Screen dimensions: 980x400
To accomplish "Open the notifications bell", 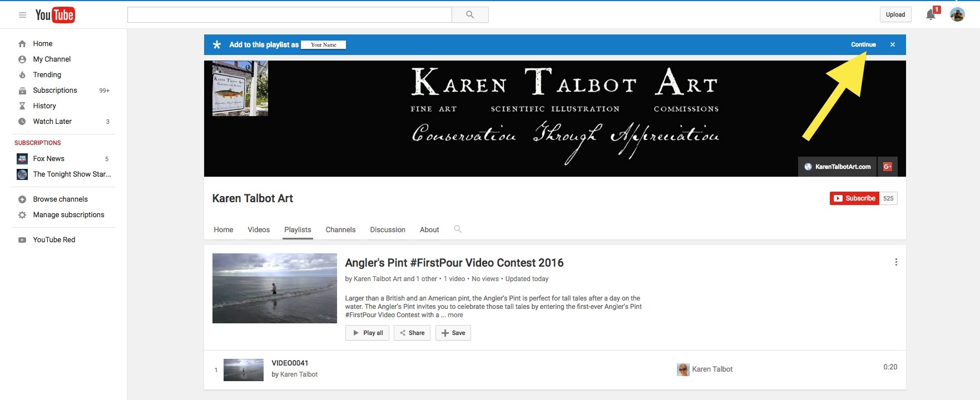I will click(930, 14).
